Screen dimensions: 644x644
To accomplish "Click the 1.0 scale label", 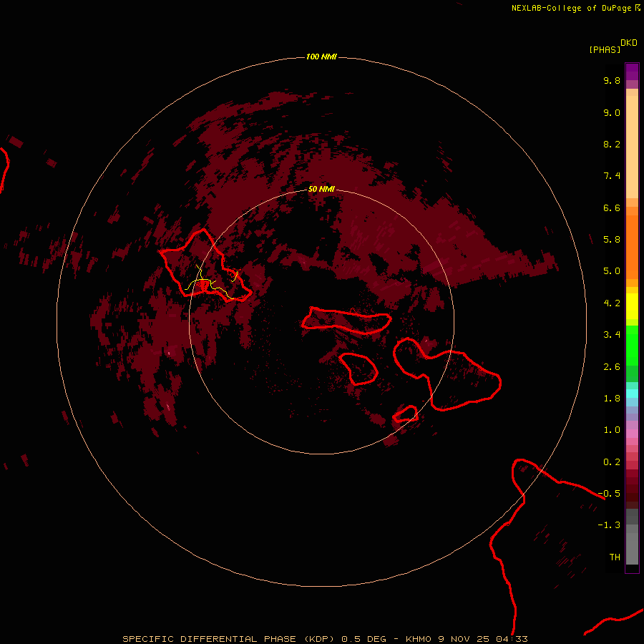I will click(x=612, y=429).
